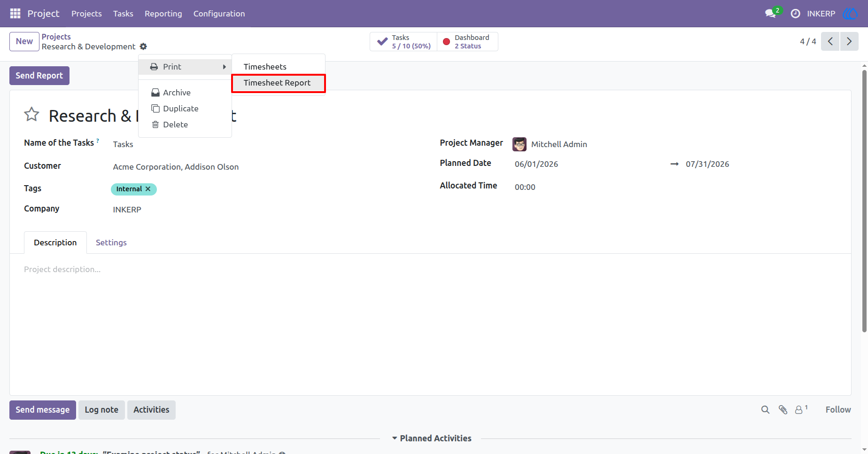The height and width of the screenshot is (454, 868).
Task: Open the conversations chat icon
Action: 770,14
